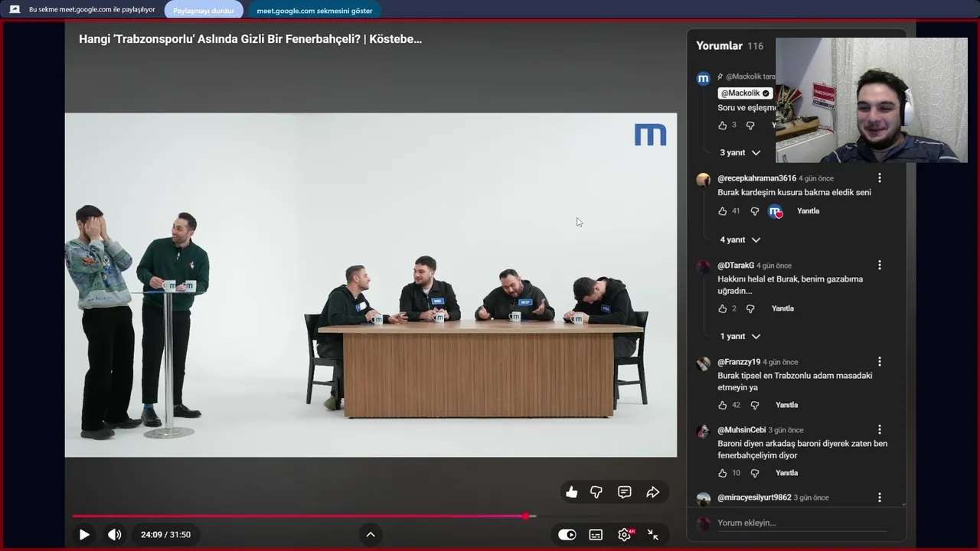Open @recepkahraman3616 channel link

click(x=756, y=178)
